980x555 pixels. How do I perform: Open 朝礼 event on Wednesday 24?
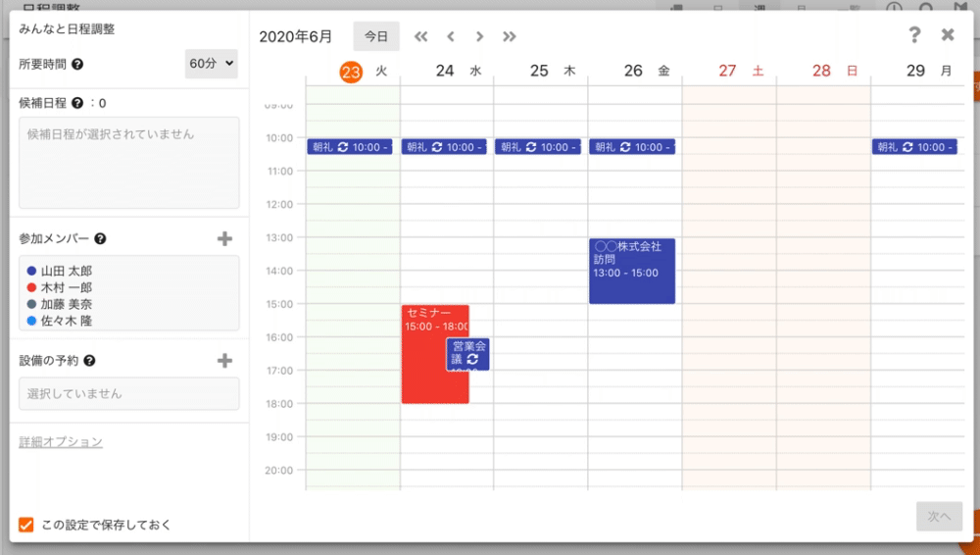coord(444,147)
